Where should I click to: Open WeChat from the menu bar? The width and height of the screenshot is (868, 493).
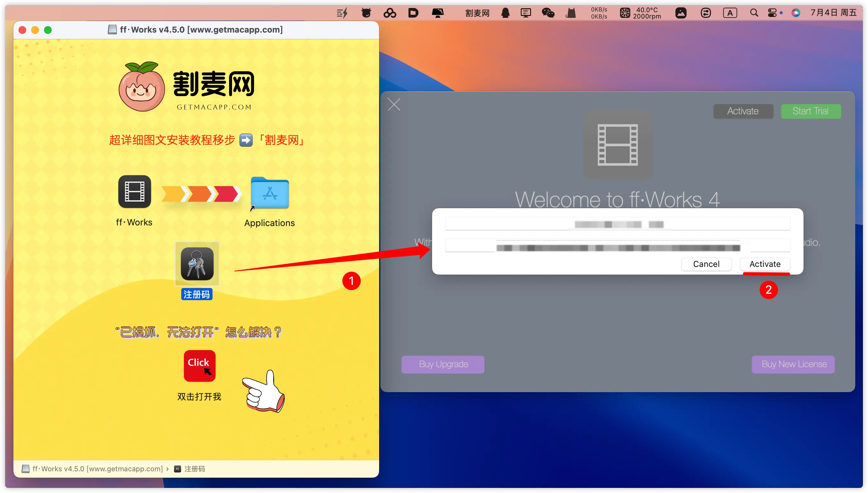[x=548, y=13]
